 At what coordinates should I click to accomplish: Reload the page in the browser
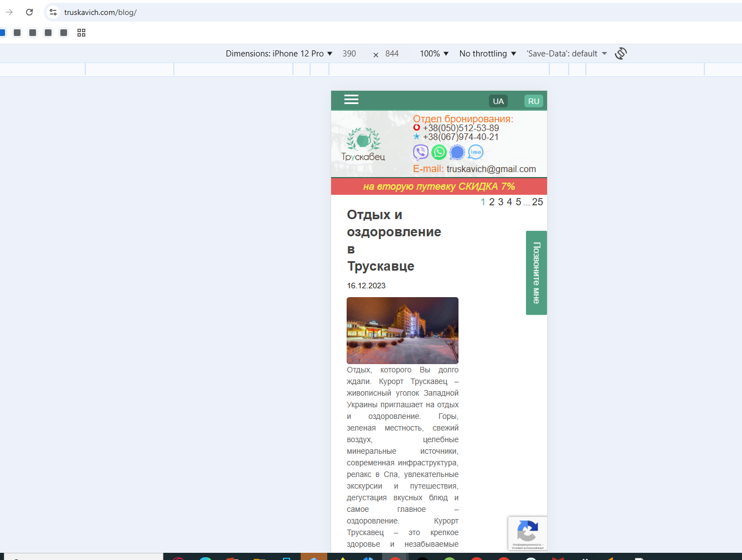pos(29,12)
